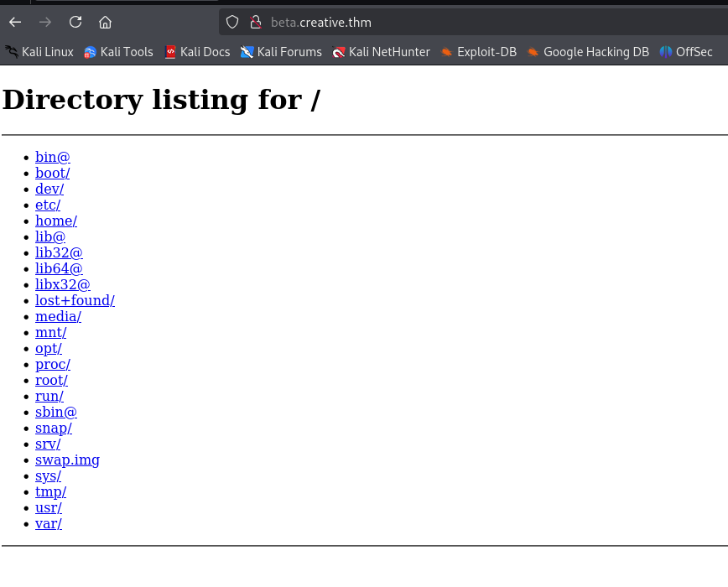Open the Google Hacking DB bookmark
The image size is (728, 587).
tap(588, 52)
